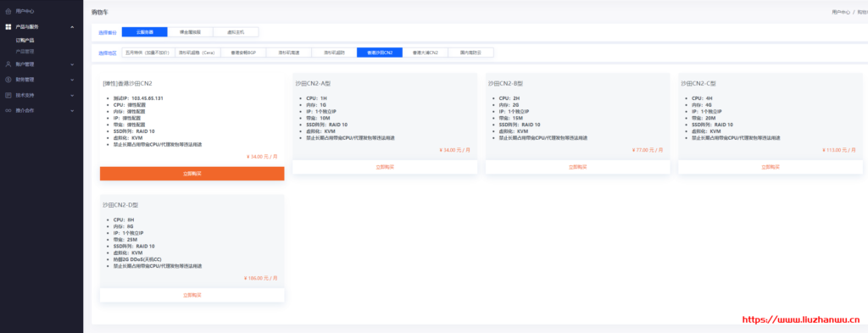Choose region 洛杉矶超防
The width and height of the screenshot is (868, 333).
point(334,53)
